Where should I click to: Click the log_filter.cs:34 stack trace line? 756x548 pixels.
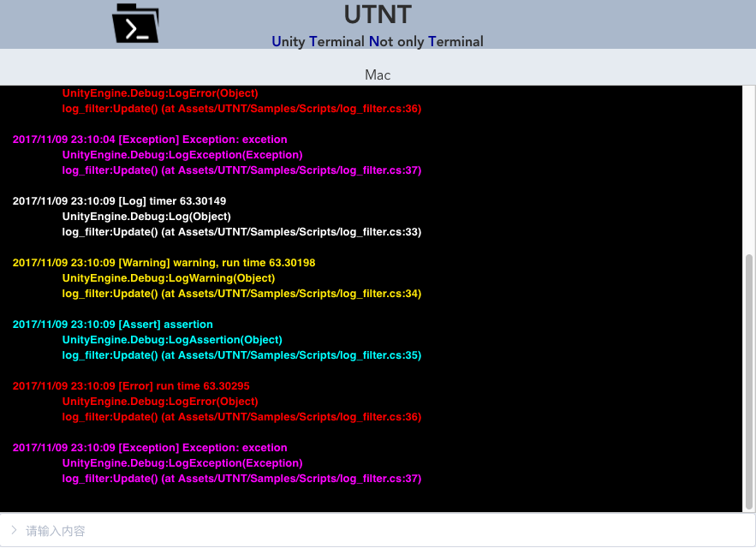(241, 294)
